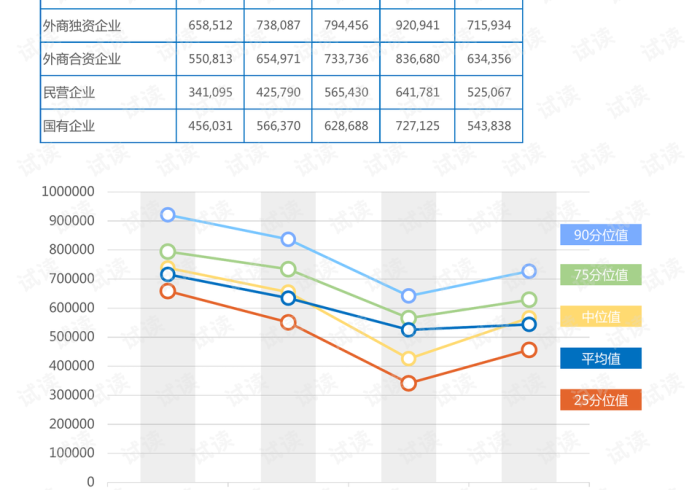Select the table cell 566,370
This screenshot has height=490, width=700.
click(278, 126)
